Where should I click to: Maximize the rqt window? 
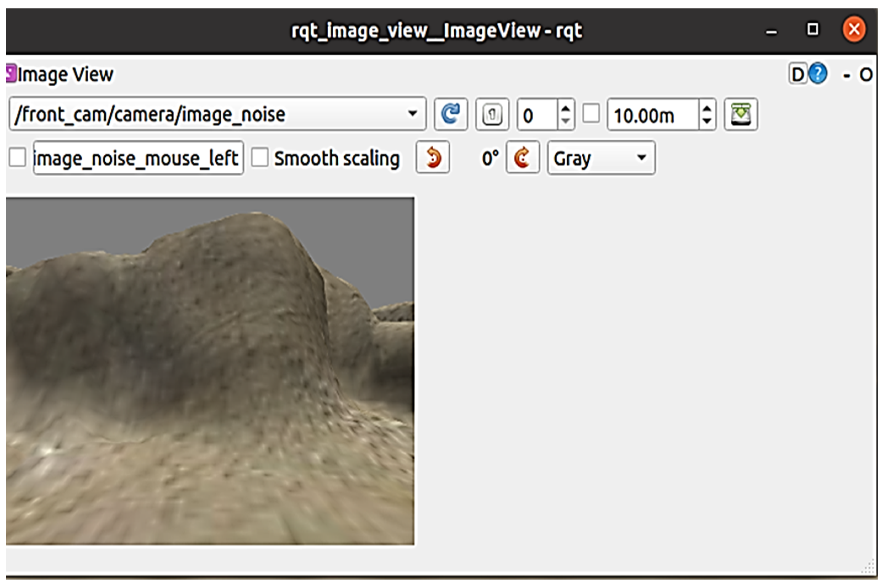click(813, 29)
